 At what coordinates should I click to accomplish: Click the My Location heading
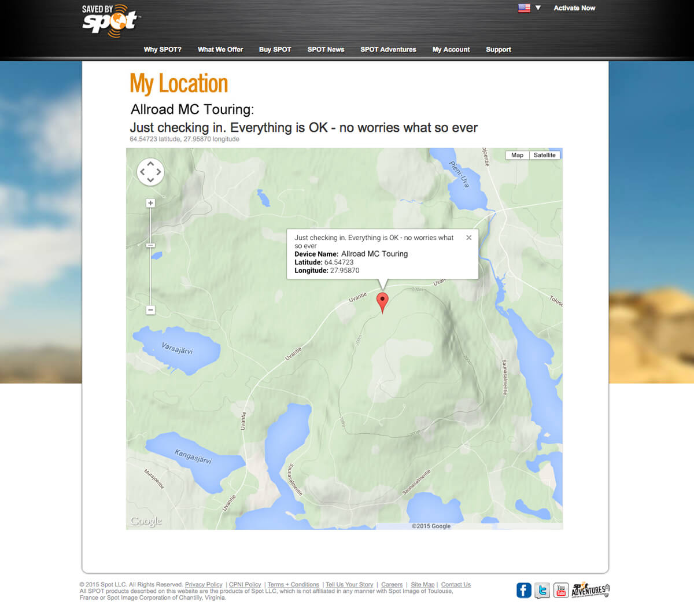(179, 84)
